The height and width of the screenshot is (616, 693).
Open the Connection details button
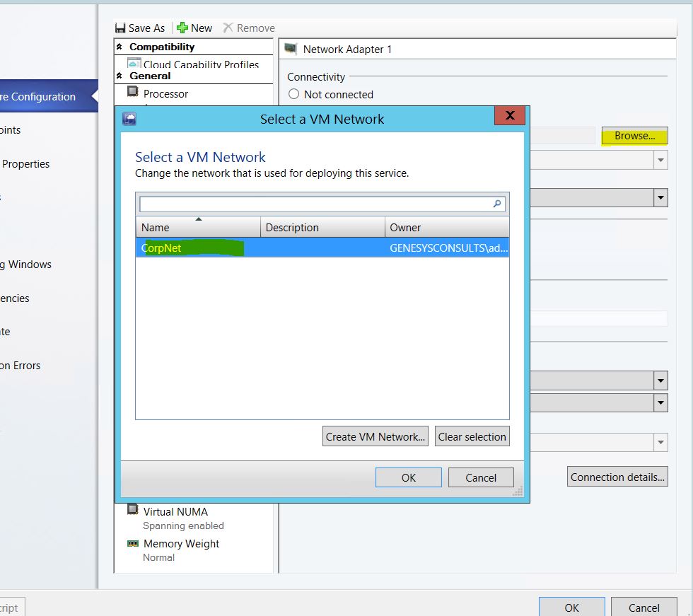[617, 477]
